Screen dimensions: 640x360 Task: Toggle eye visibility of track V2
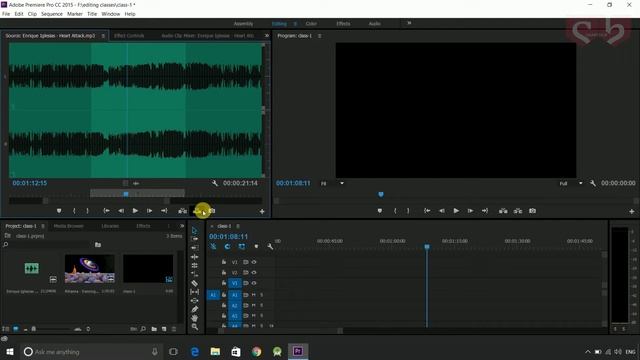pyautogui.click(x=254, y=272)
